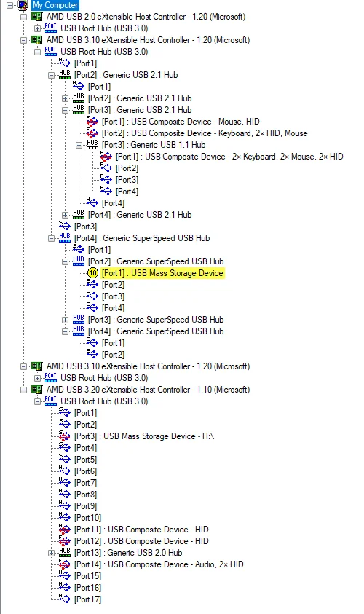The image size is (364, 614).
Task: Select the '[Port7]' row text
Action: [x=86, y=483]
